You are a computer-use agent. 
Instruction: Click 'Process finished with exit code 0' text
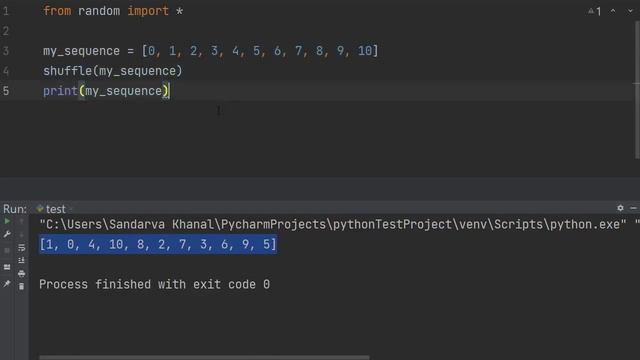tap(155, 284)
